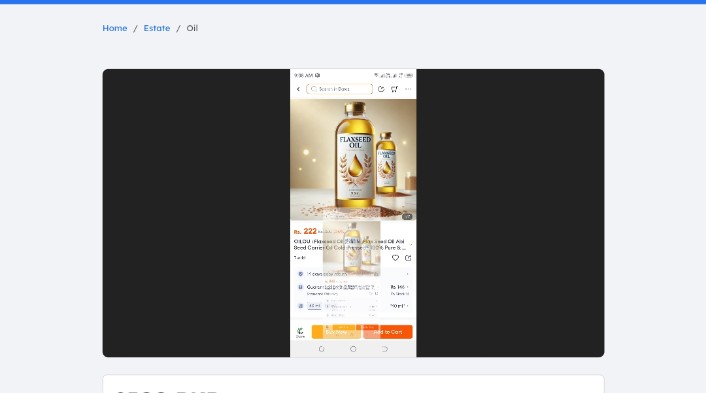Screen dimensions: 706x393
Task: Open the three-dots more menu
Action: 408,89
